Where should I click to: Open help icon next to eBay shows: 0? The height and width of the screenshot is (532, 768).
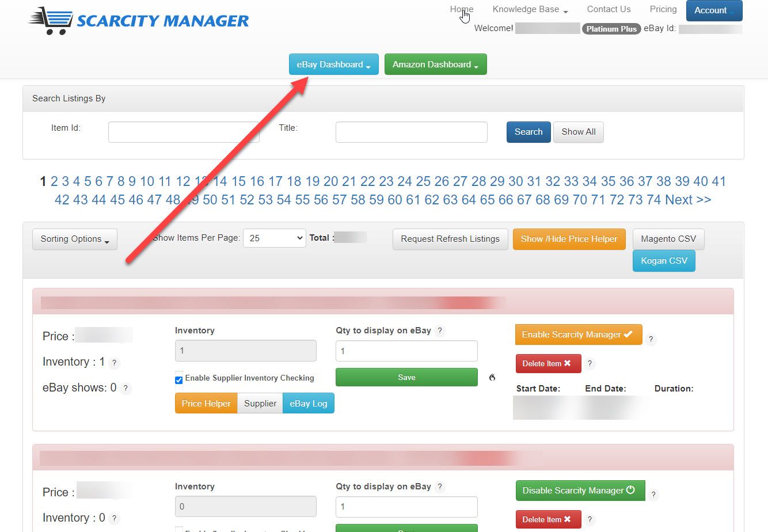(126, 389)
